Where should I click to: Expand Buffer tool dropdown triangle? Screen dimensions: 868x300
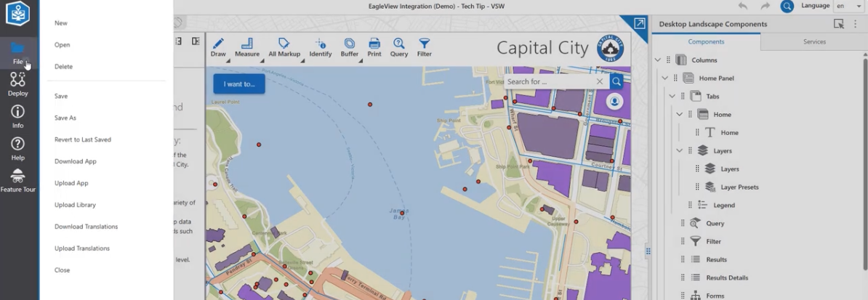361,61
